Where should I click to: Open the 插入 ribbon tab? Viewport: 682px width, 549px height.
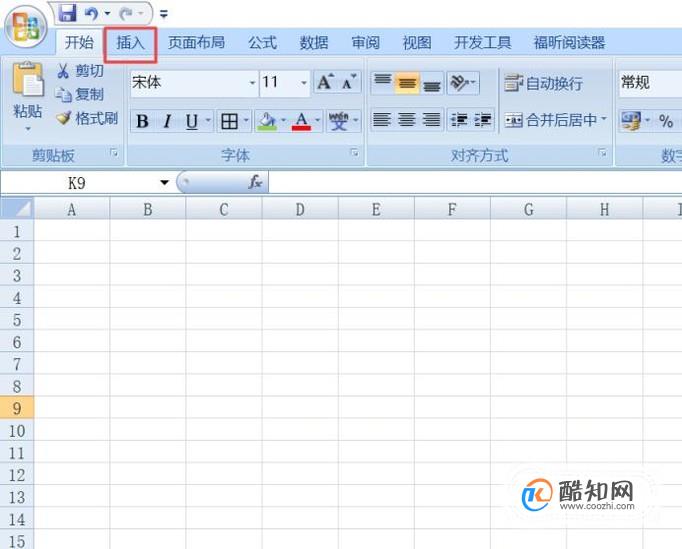pyautogui.click(x=130, y=43)
